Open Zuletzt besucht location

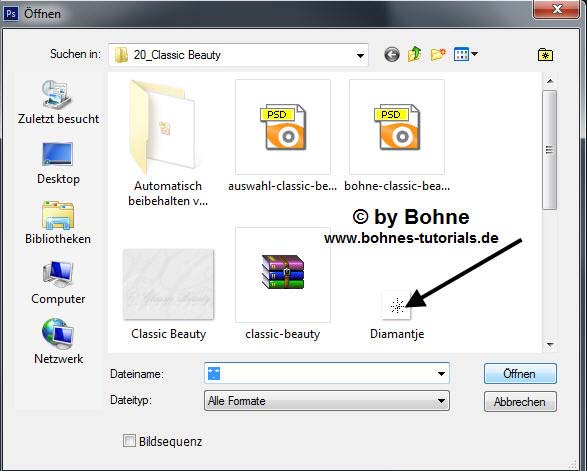(x=58, y=102)
